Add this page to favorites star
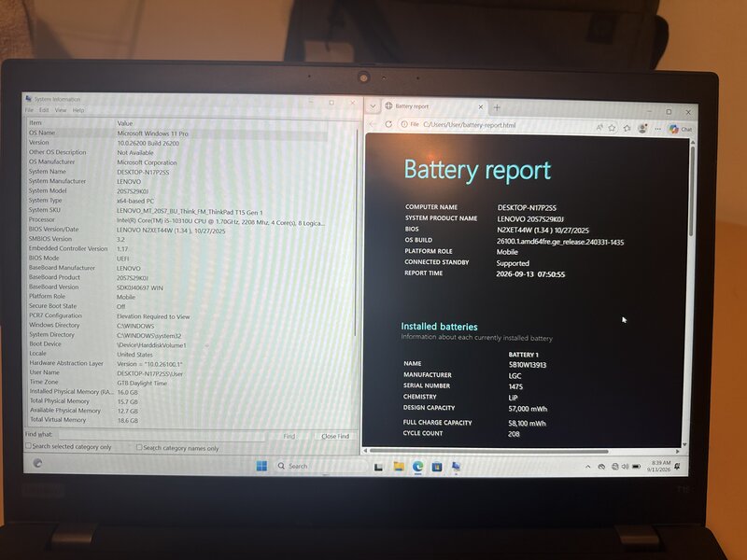 coord(613,127)
